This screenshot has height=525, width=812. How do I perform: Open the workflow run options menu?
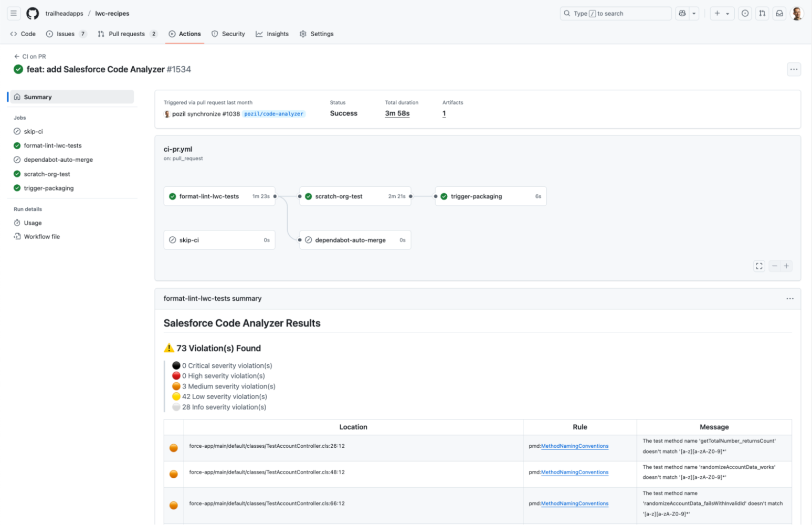click(794, 69)
